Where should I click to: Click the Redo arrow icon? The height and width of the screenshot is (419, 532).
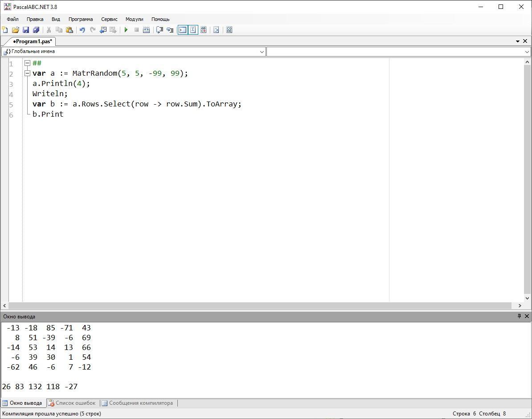click(92, 30)
